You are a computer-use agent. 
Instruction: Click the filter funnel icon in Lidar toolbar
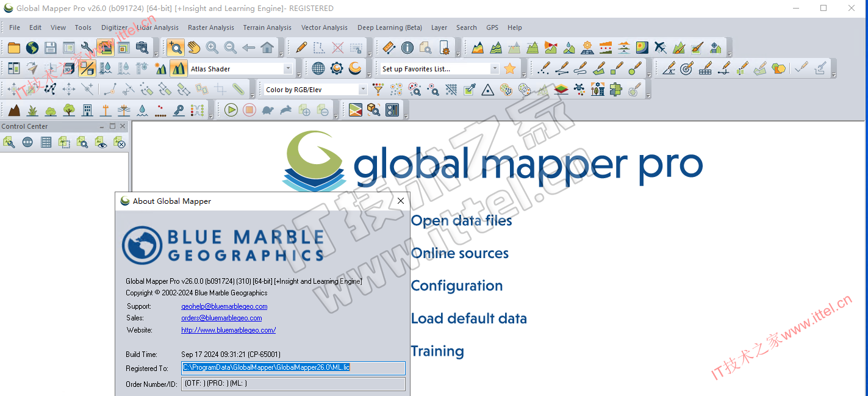pyautogui.click(x=378, y=90)
